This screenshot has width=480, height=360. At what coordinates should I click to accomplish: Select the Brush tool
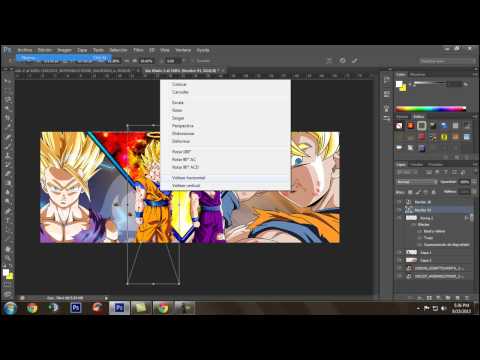click(8, 146)
